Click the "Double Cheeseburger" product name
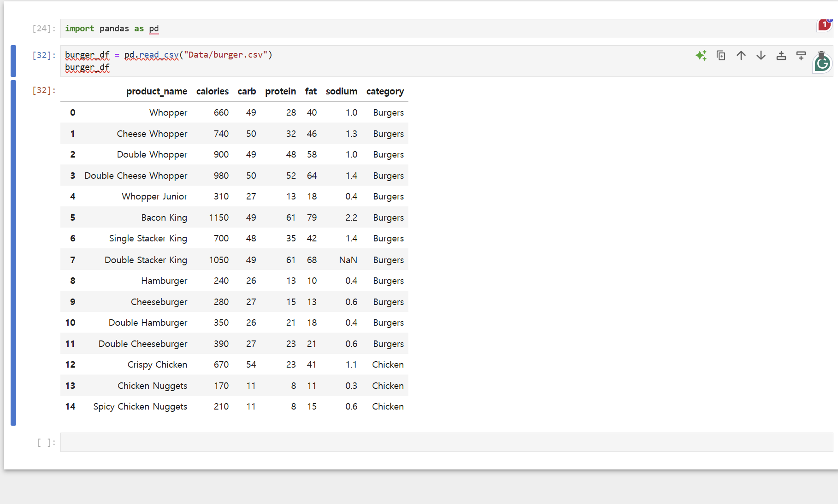This screenshot has height=504, width=838. pyautogui.click(x=143, y=344)
